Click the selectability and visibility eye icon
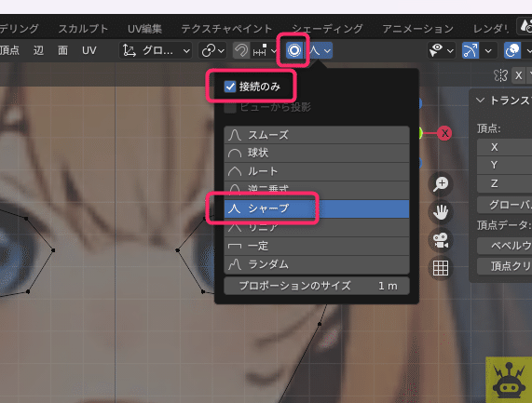This screenshot has height=403, width=532. 436,50
